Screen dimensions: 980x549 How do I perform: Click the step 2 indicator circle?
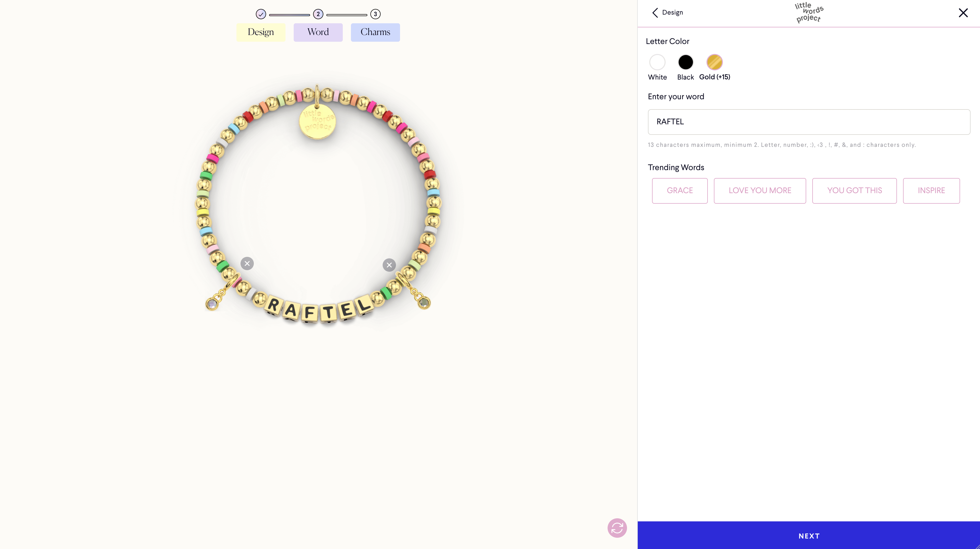[318, 14]
